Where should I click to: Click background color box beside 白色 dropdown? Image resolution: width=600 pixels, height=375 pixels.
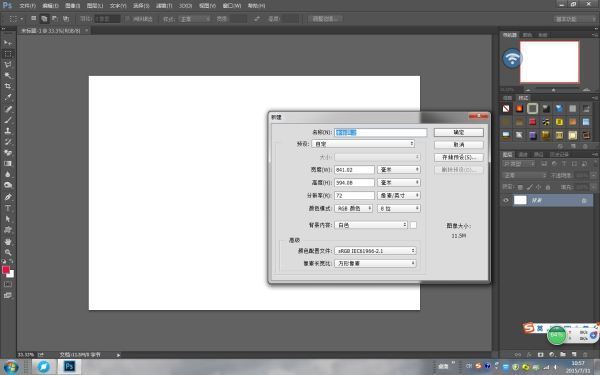tap(413, 225)
